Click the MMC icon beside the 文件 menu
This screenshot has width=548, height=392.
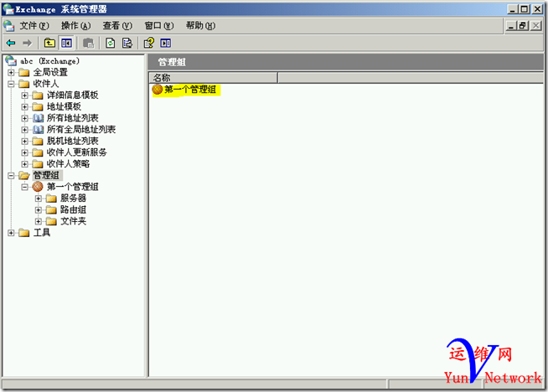(8, 25)
